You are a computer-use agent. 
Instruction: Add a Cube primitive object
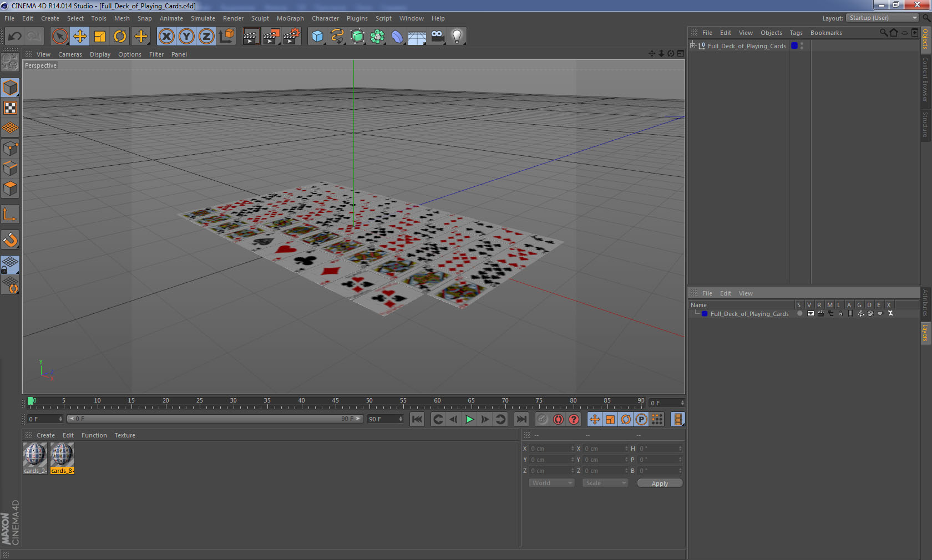click(317, 37)
